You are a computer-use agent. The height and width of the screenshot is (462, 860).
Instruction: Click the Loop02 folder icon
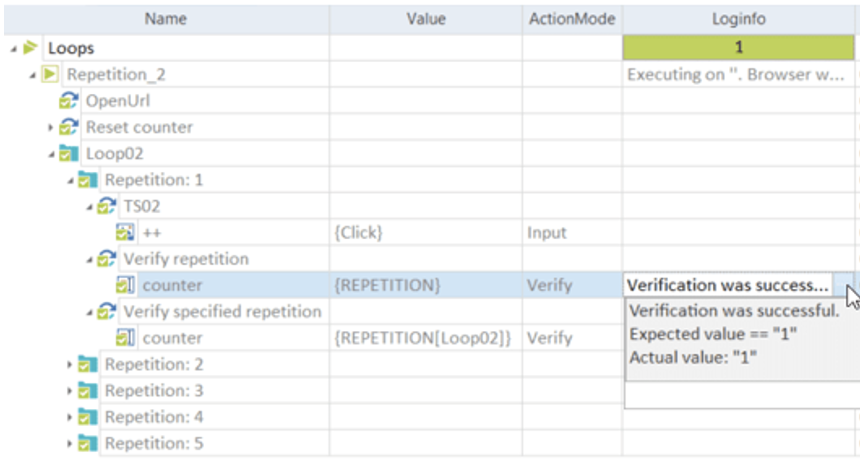(x=68, y=154)
